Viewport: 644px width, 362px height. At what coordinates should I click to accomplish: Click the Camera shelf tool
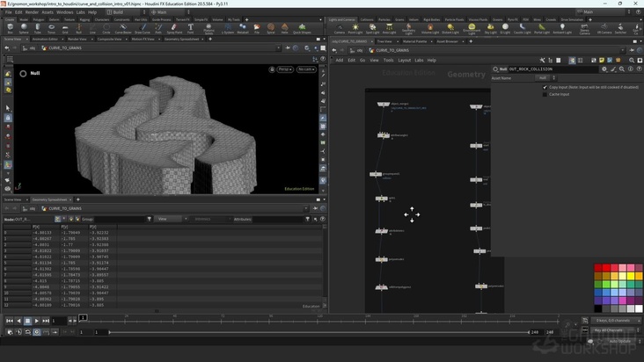tap(340, 27)
